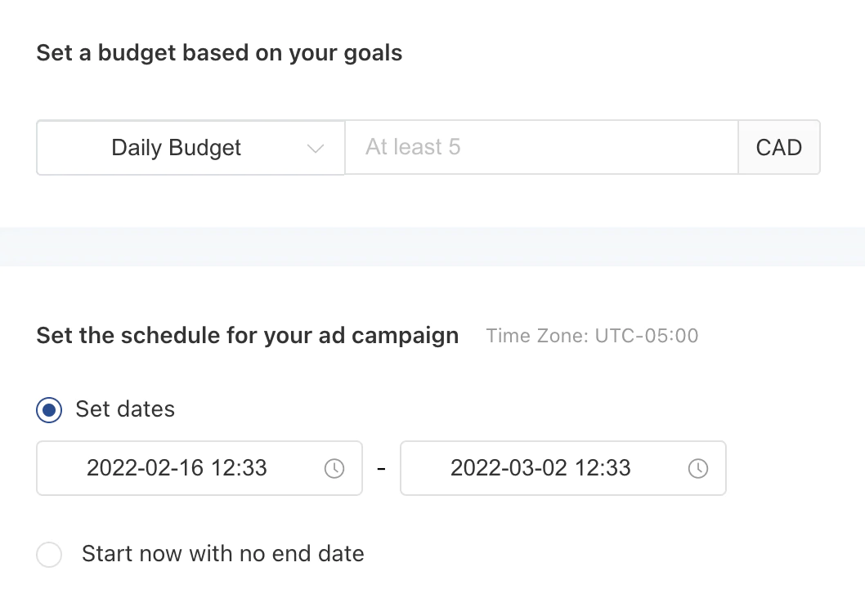This screenshot has height=616, width=865.
Task: Click the clock icon in end date field
Action: [697, 469]
